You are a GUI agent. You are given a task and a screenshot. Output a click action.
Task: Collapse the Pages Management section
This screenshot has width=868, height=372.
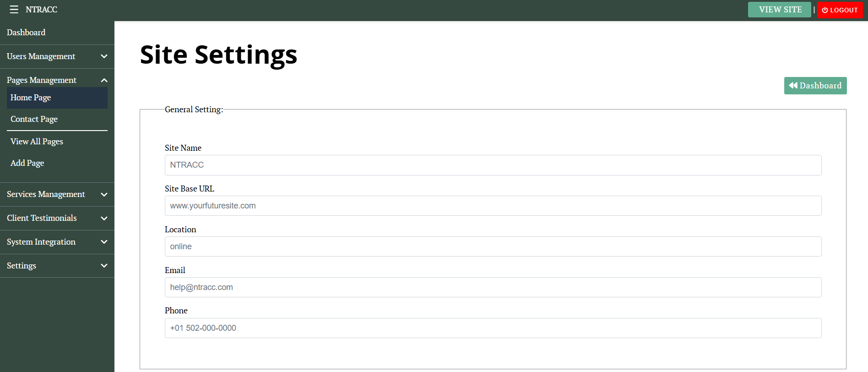click(104, 80)
